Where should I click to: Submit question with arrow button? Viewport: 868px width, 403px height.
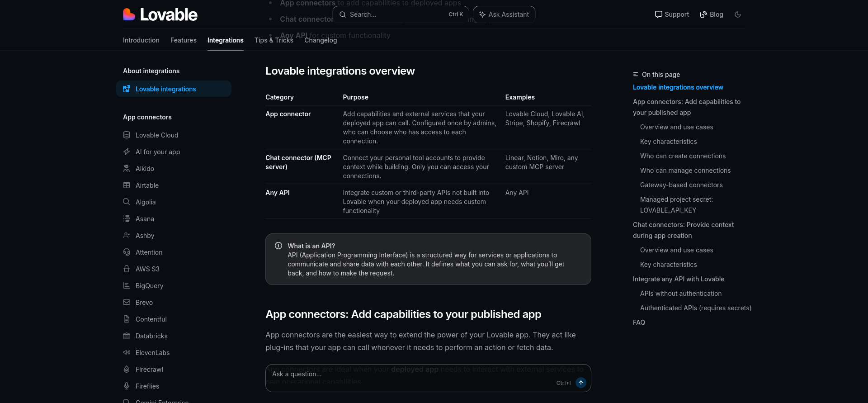tap(581, 383)
